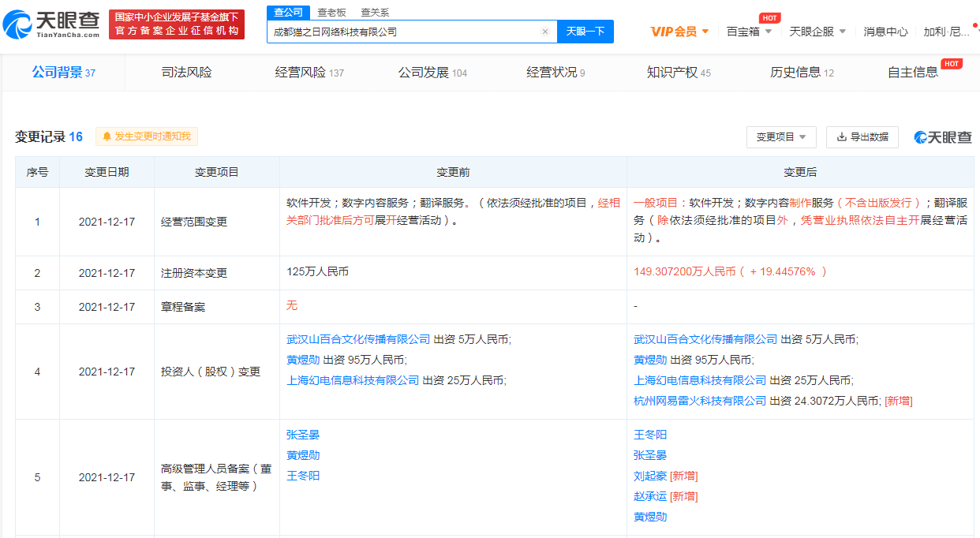Open the 加利·尼 user account dropdown
This screenshot has width=980, height=538.
click(x=951, y=32)
